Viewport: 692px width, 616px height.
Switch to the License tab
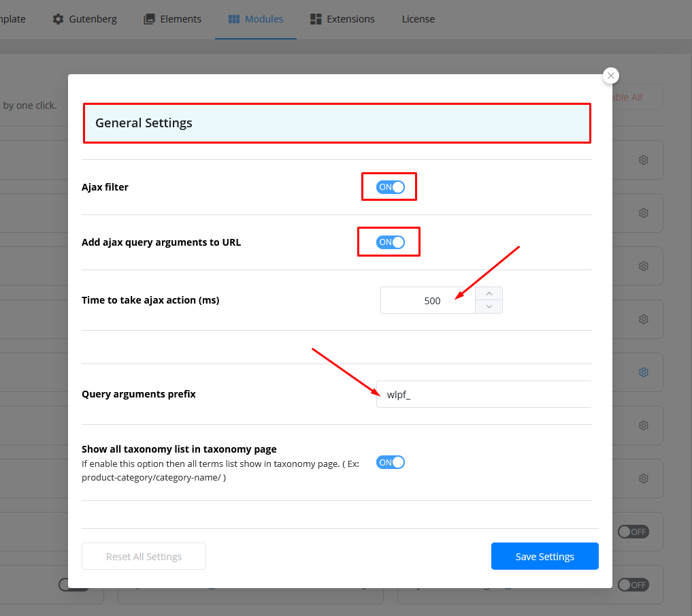coord(418,19)
